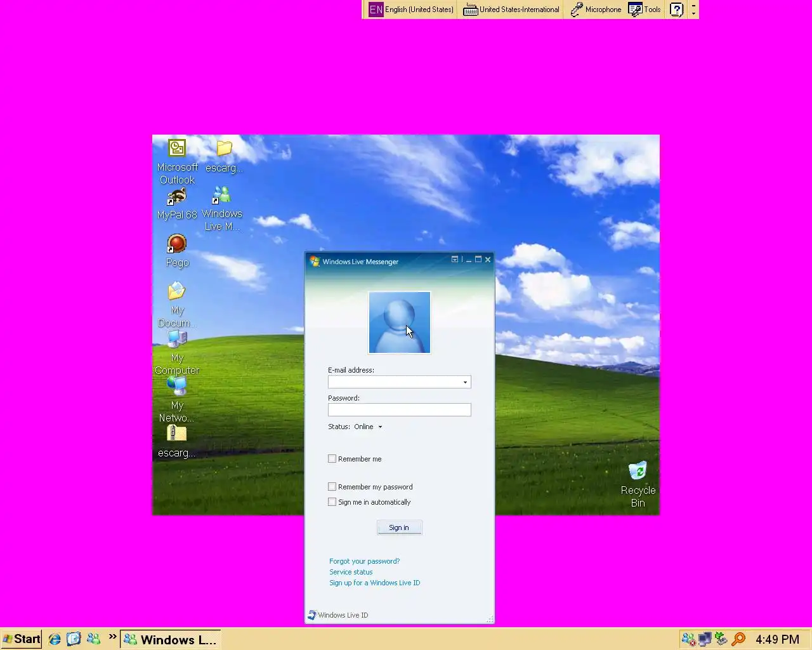812x650 pixels.
Task: Open the Status Online dropdown
Action: click(368, 427)
